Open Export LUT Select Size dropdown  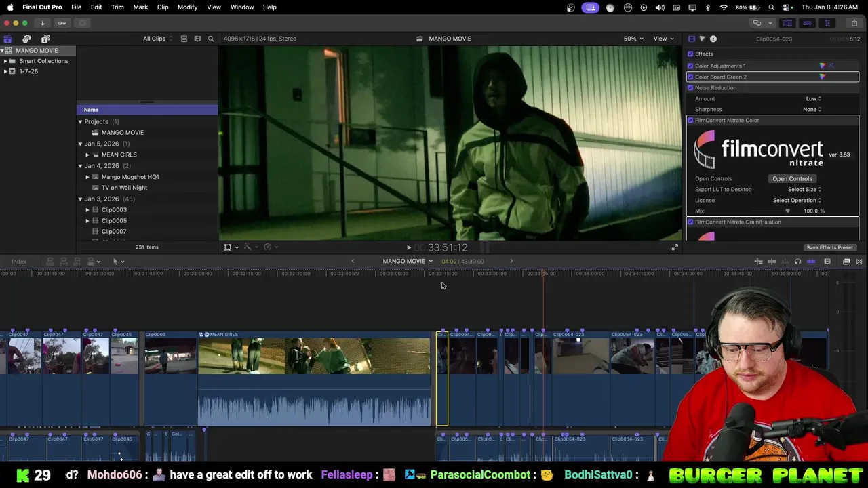coord(804,190)
